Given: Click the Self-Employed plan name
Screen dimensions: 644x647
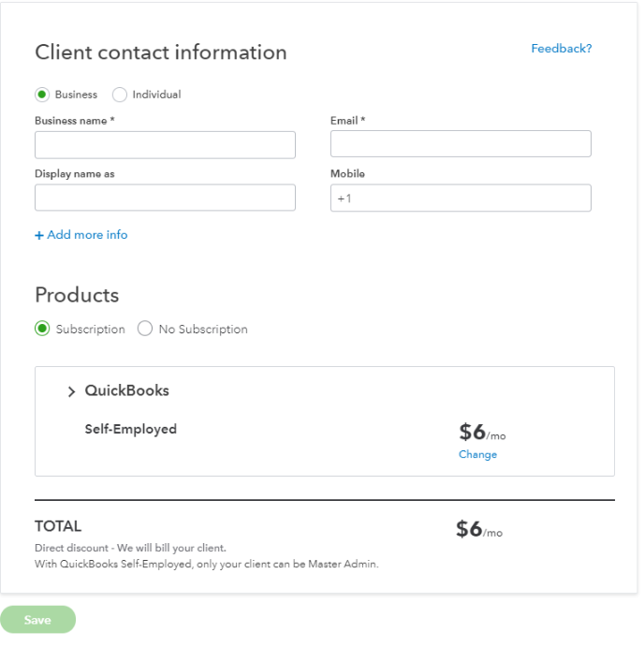Looking at the screenshot, I should pos(130,430).
